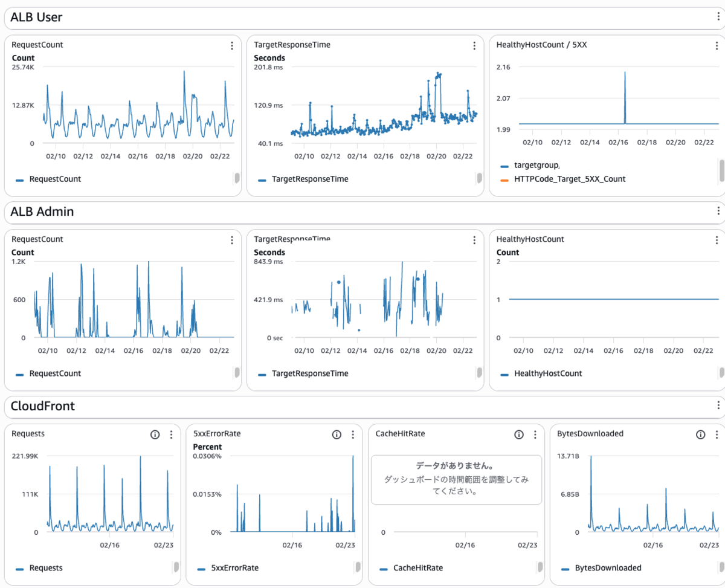Click ALB User section title
Image resolution: width=725 pixels, height=588 pixels.
coord(36,18)
